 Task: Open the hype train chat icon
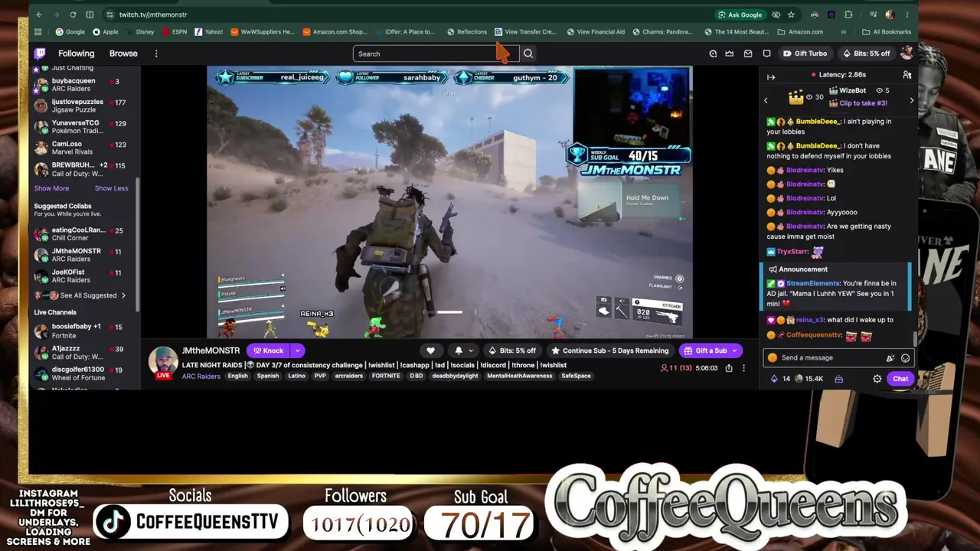click(839, 379)
